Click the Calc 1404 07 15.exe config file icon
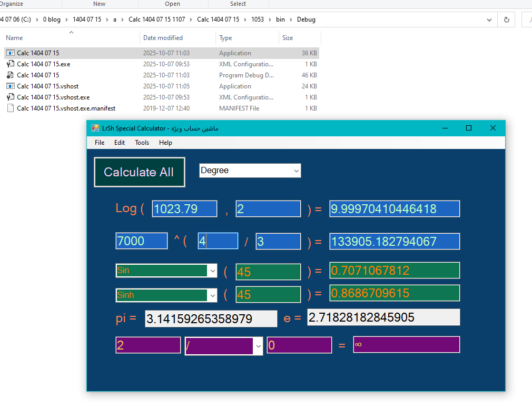Image resolution: width=532 pixels, height=409 pixels. pos(10,64)
